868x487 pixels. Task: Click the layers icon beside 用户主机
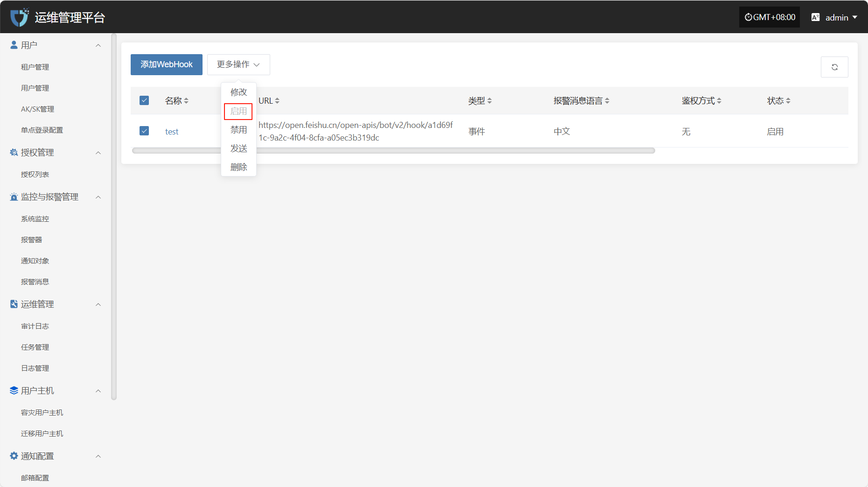point(14,390)
